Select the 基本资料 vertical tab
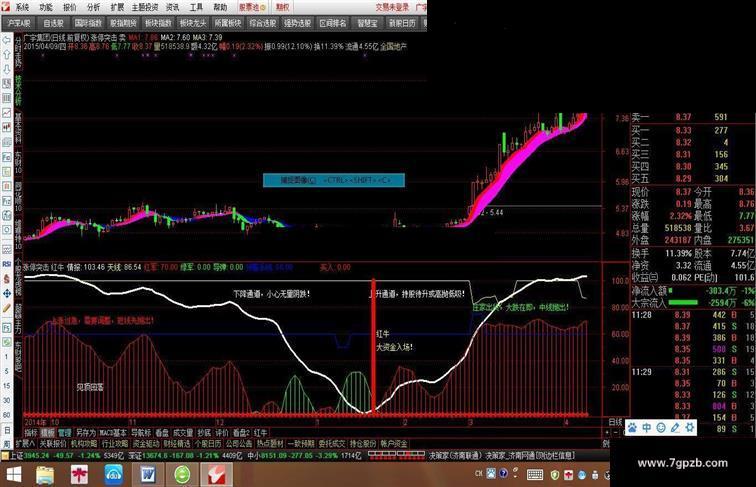The height and width of the screenshot is (487, 756). (18, 128)
